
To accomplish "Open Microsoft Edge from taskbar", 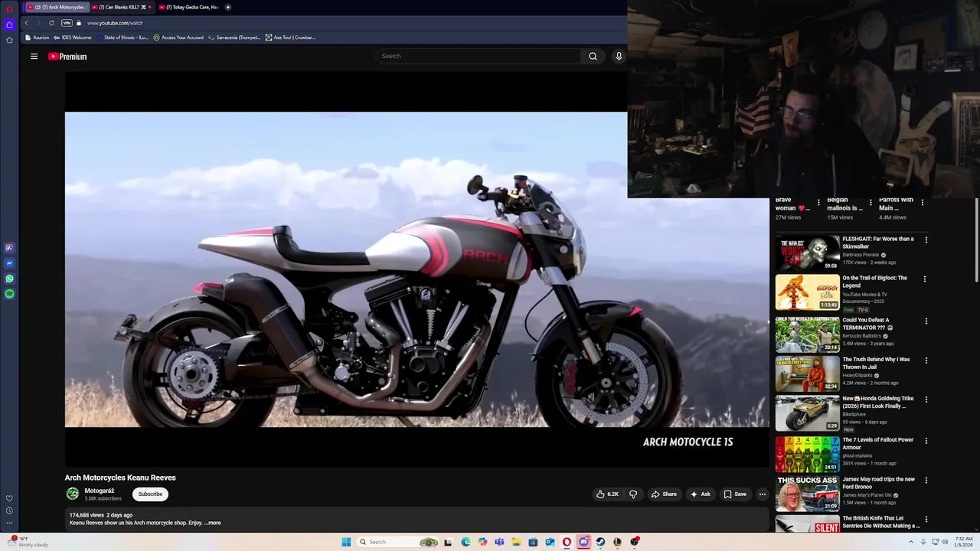I will pos(465,542).
